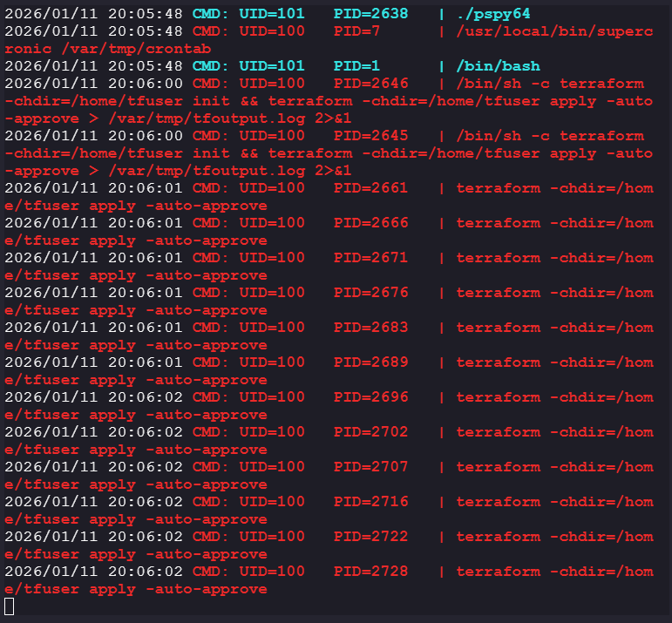Click the PID=2676 terraform entry

click(x=370, y=293)
